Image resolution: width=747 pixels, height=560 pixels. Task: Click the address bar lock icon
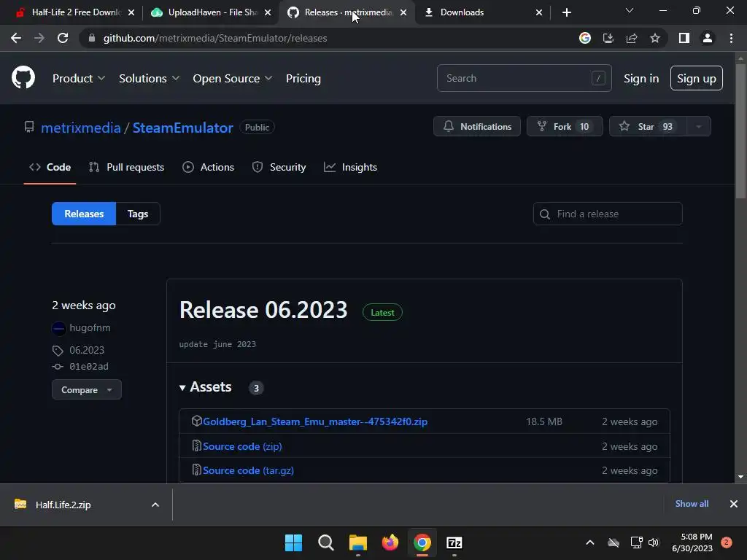click(x=92, y=38)
